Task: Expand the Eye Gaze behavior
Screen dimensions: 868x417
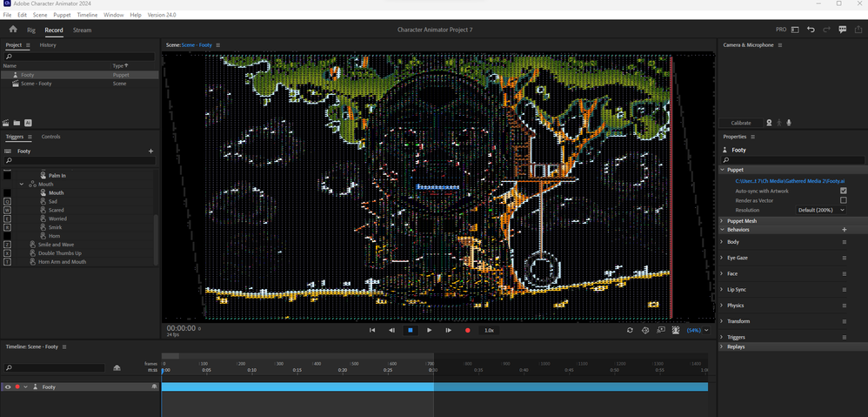Action: point(722,258)
